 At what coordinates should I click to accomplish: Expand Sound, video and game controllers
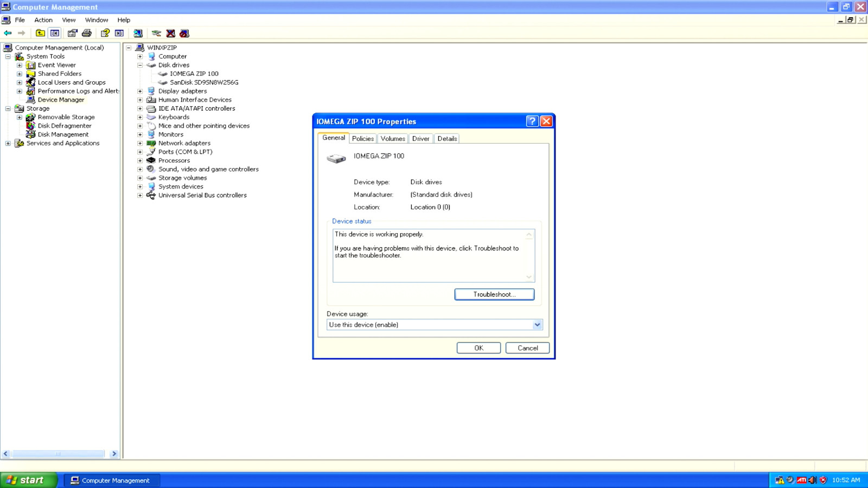coord(140,169)
